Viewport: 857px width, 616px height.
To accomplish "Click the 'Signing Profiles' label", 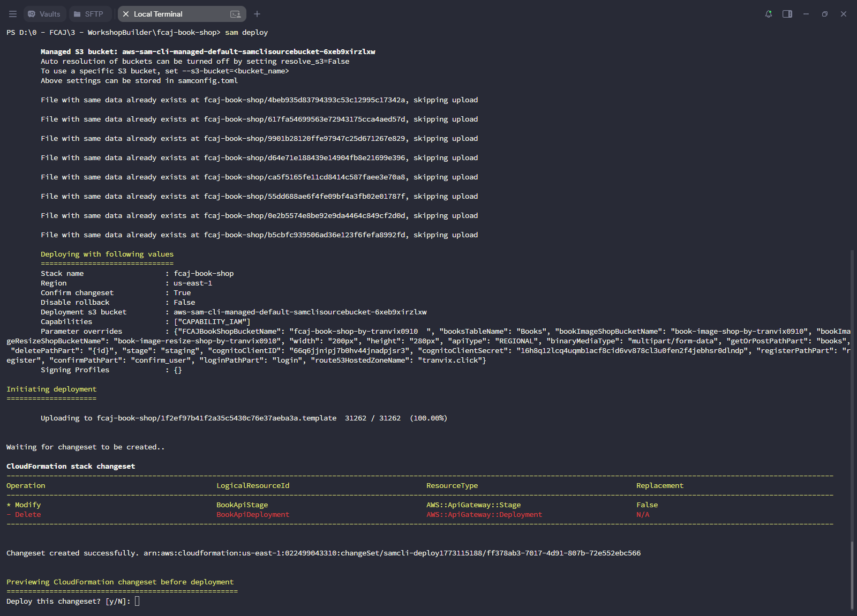I will coord(75,370).
